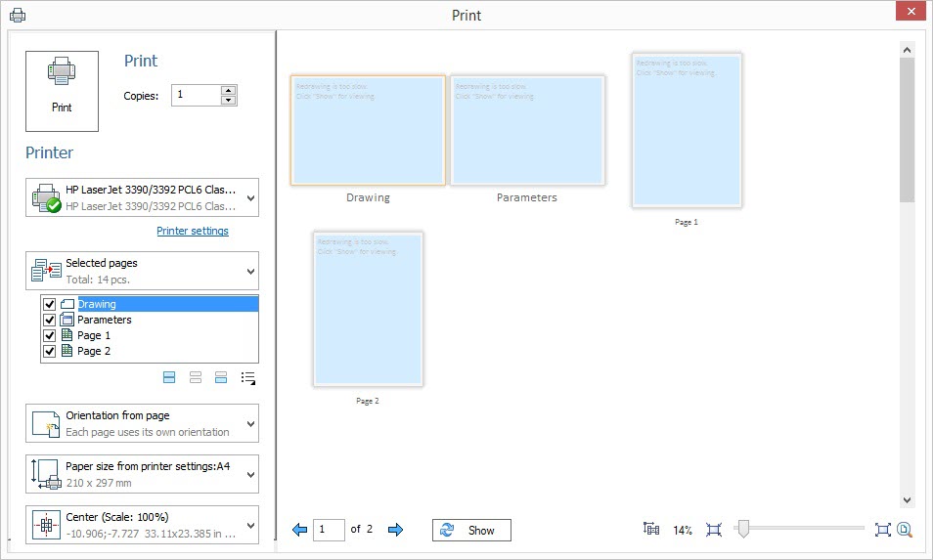
Task: Click the zoom slider handle
Action: point(742,528)
